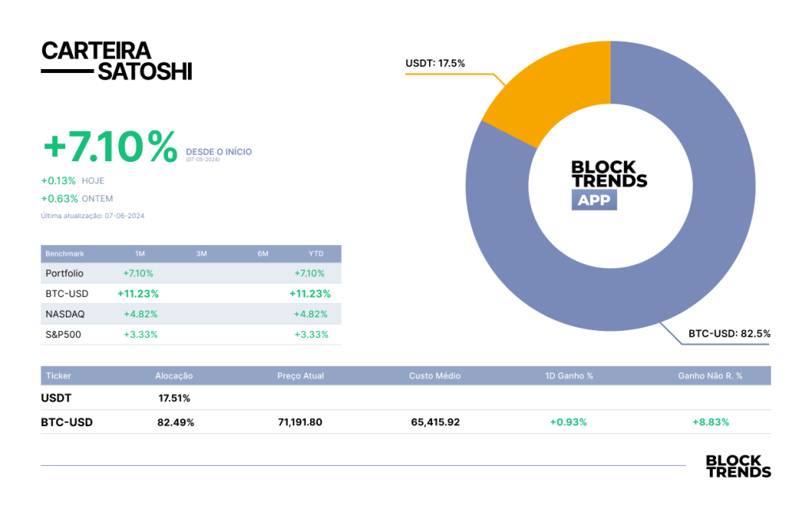Click the S&P500 benchmark row
The image size is (812, 519).
coord(191,334)
